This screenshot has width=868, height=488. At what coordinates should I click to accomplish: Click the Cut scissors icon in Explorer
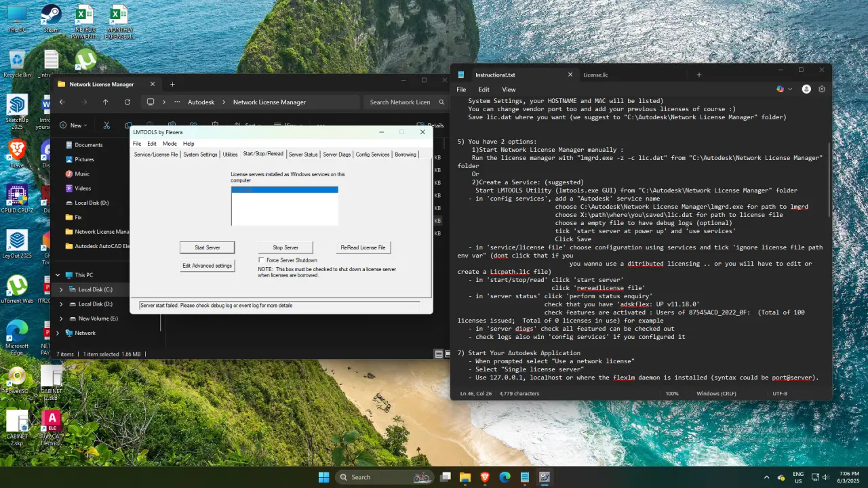106,125
